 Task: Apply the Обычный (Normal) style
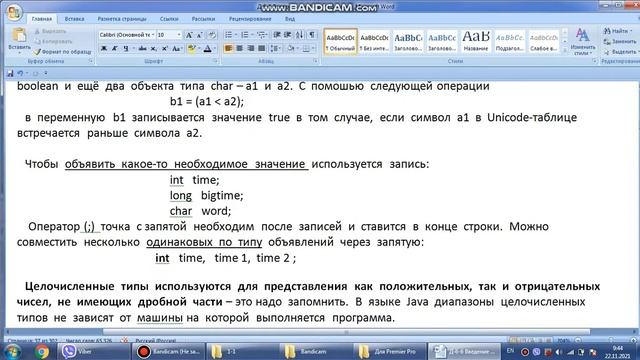pos(340,41)
